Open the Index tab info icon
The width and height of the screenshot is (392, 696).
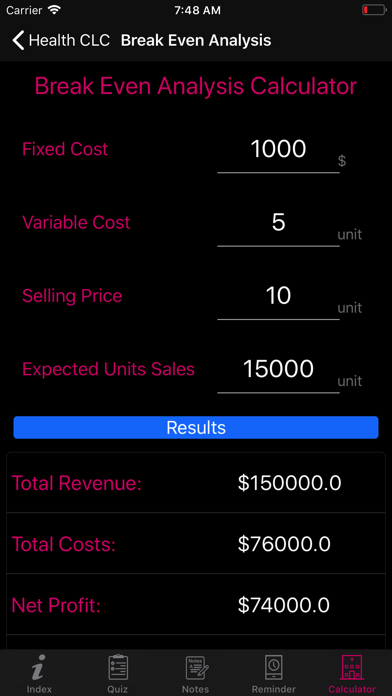(x=39, y=667)
